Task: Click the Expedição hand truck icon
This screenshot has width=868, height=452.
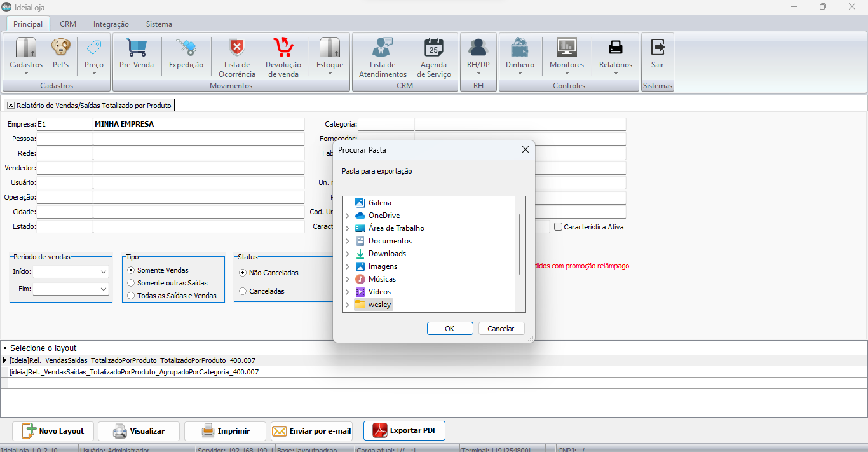Action: [186, 48]
